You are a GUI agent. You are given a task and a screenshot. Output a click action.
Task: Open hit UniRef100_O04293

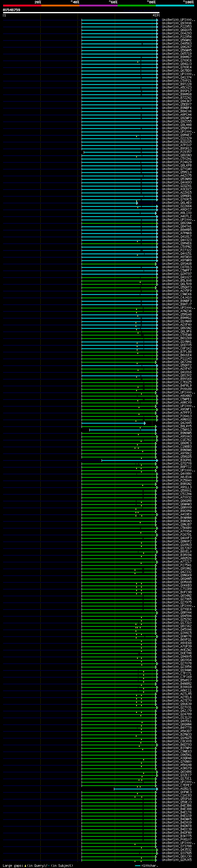[x=177, y=33]
